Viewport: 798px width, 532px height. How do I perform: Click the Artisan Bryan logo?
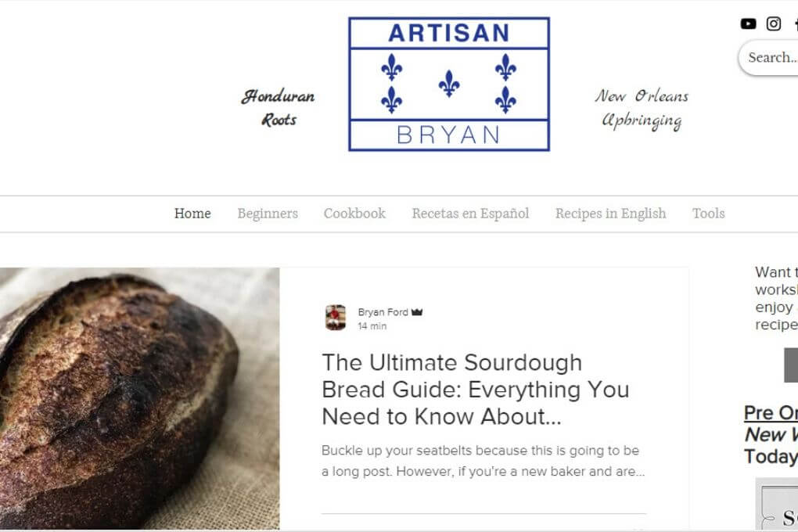tap(449, 84)
